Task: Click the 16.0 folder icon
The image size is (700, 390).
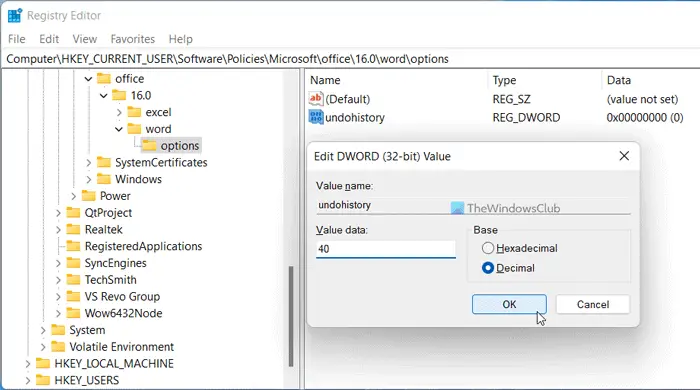Action: click(x=119, y=95)
